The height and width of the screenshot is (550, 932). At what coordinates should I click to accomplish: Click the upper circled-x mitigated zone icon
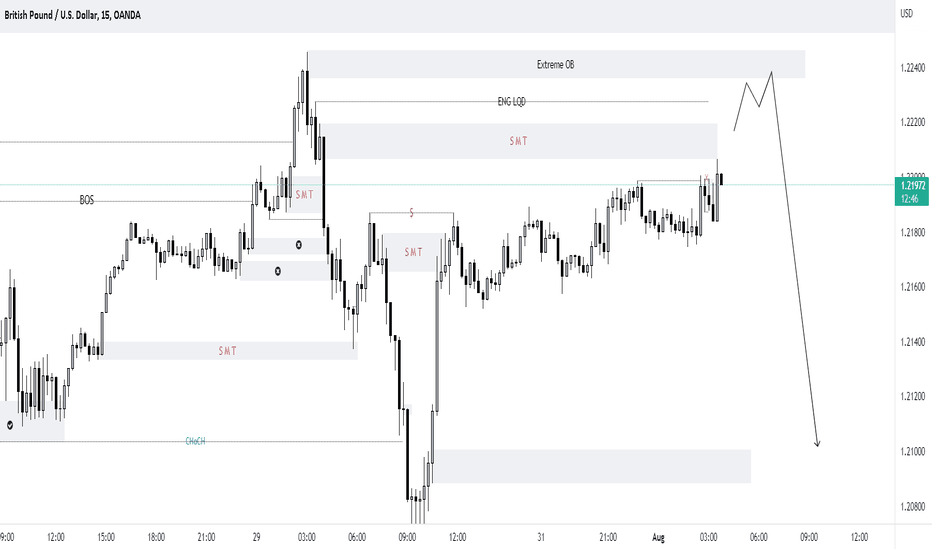(298, 245)
